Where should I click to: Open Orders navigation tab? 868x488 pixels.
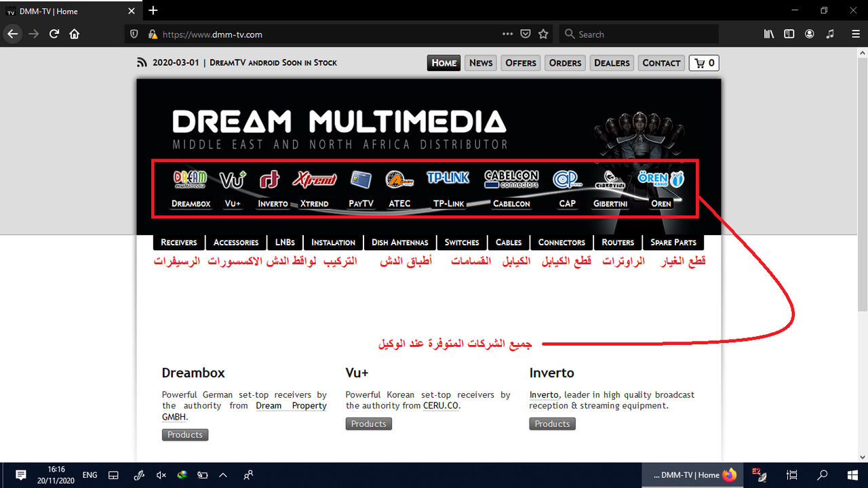pyautogui.click(x=565, y=63)
